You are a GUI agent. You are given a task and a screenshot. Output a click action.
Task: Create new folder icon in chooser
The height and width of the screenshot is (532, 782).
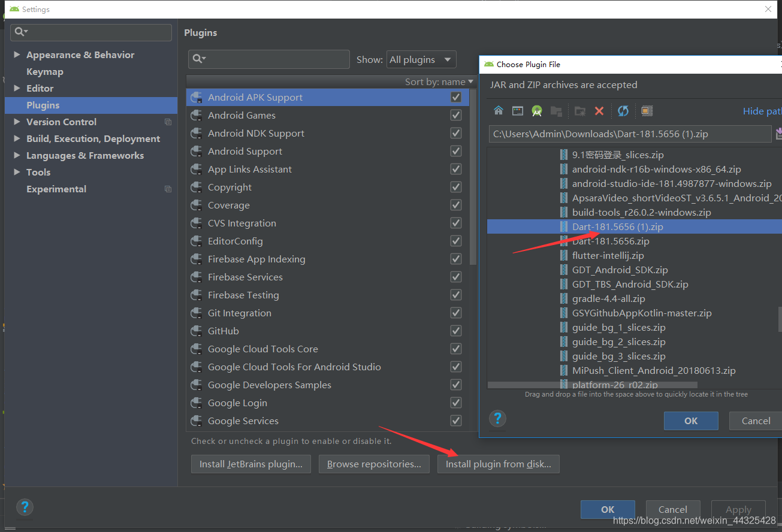(x=579, y=111)
